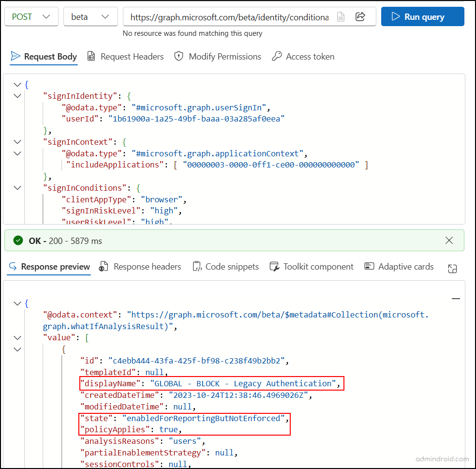Collapse the applicationContext odata.type line chevron

17,153
